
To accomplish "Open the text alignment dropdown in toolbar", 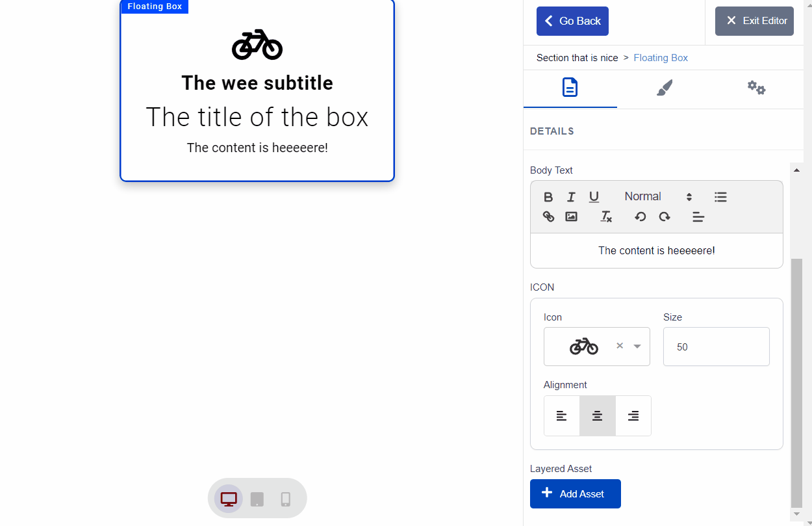I will tap(698, 217).
